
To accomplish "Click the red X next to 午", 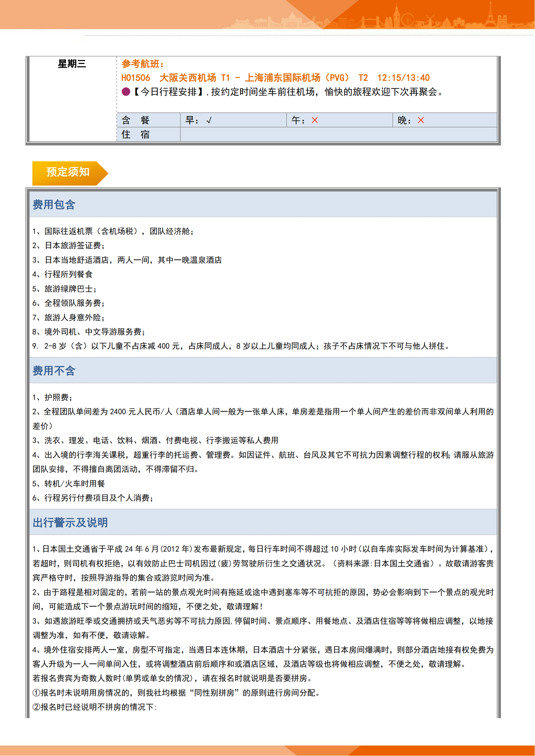I will tap(315, 121).
